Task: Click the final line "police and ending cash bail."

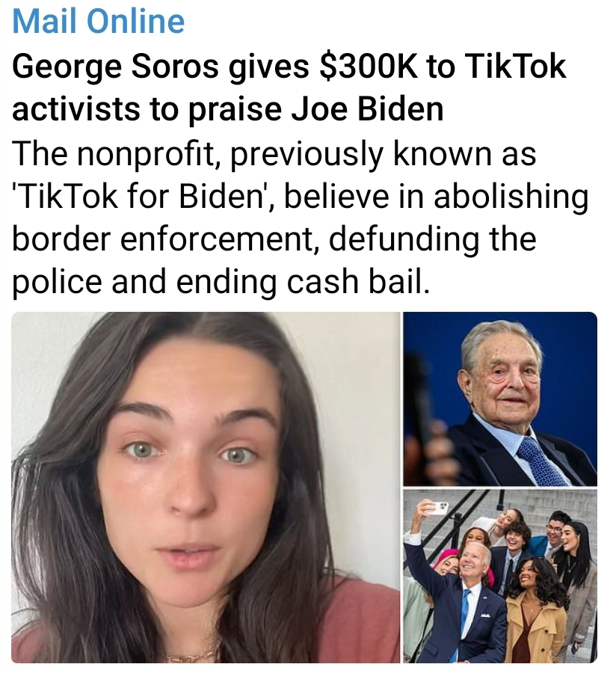Action: [x=221, y=282]
